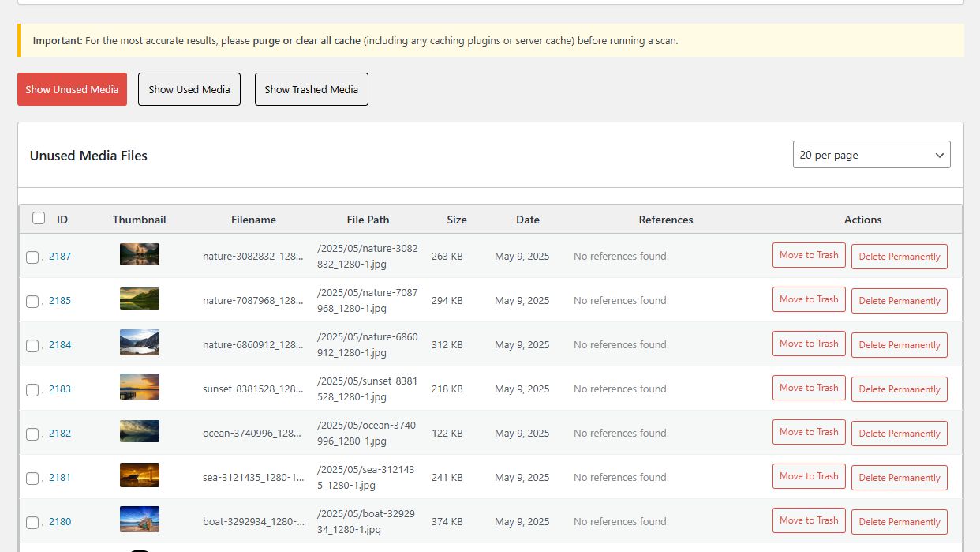
Task: Click the Date column header
Action: point(528,220)
